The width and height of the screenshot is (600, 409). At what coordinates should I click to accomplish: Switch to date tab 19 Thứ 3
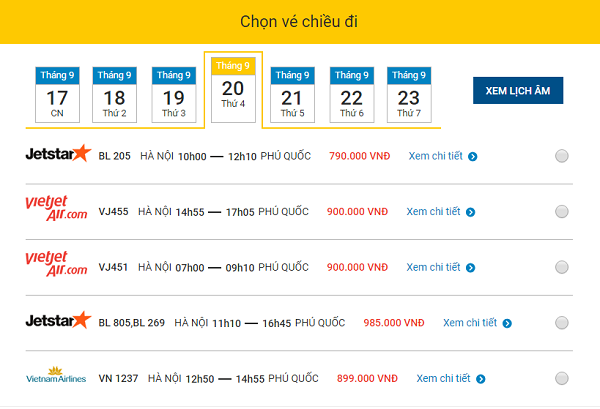click(x=174, y=95)
